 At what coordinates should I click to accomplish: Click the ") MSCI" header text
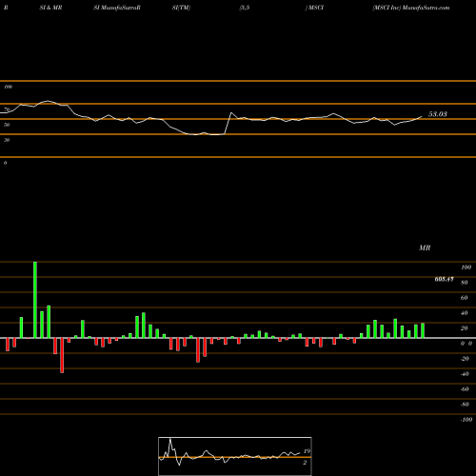314,8
